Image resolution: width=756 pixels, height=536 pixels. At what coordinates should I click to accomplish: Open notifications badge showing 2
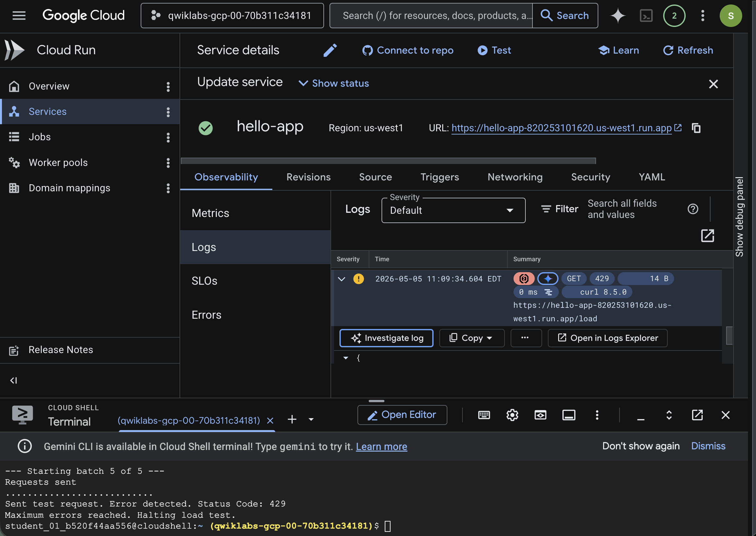point(674,15)
